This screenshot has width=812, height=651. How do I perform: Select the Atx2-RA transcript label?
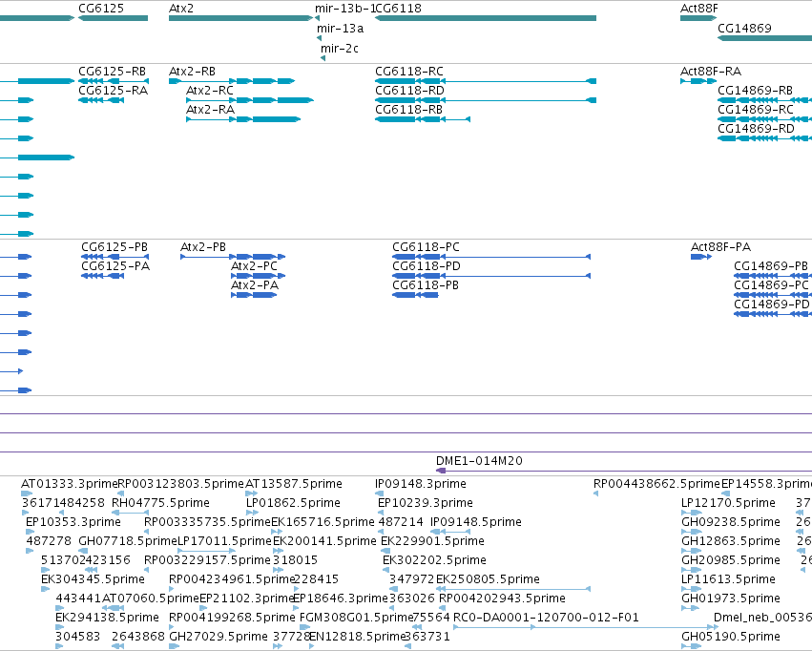click(210, 109)
